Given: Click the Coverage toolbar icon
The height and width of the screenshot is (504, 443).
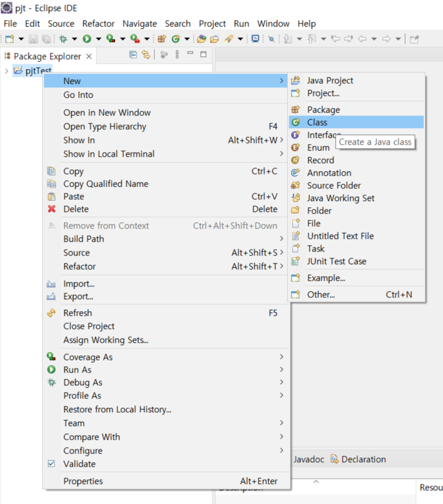Looking at the screenshot, I should point(111,39).
